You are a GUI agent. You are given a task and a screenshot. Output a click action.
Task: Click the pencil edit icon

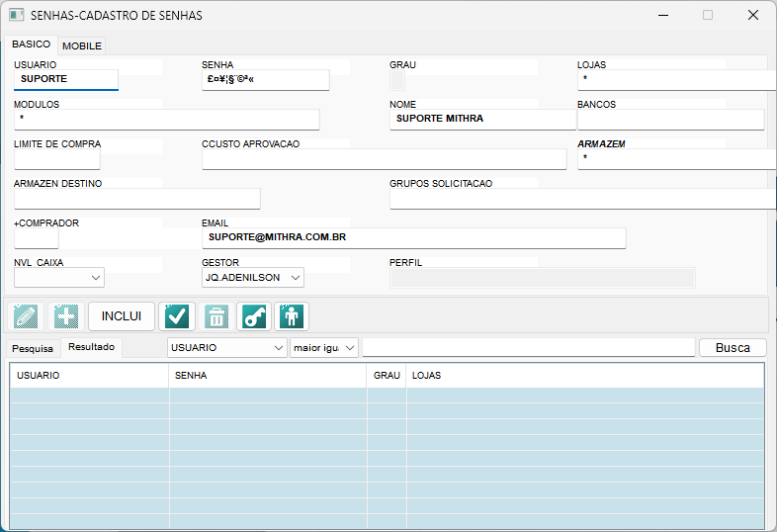coord(24,316)
